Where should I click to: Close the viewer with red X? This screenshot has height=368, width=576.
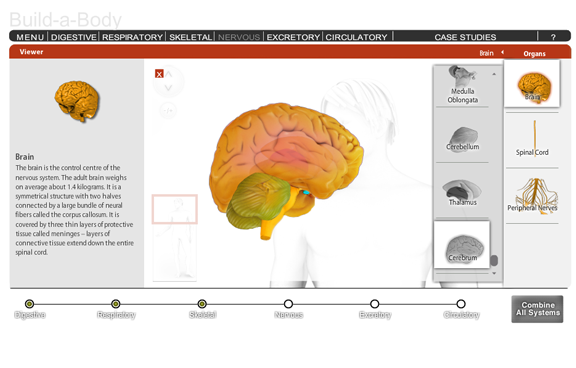click(x=159, y=74)
